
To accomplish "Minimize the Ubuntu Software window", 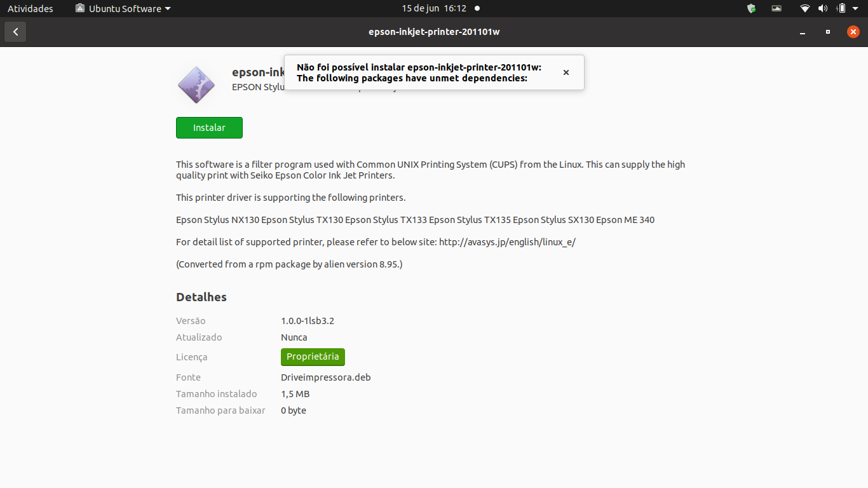I will click(803, 32).
